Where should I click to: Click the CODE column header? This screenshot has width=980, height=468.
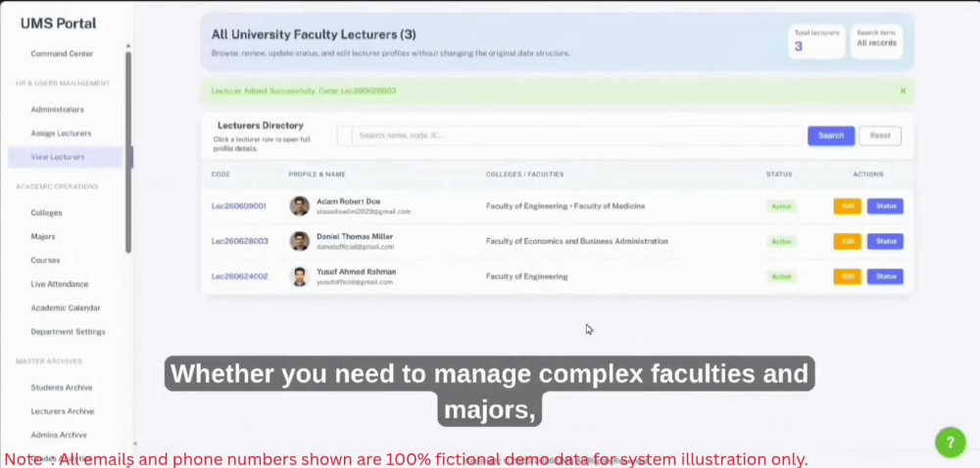220,174
